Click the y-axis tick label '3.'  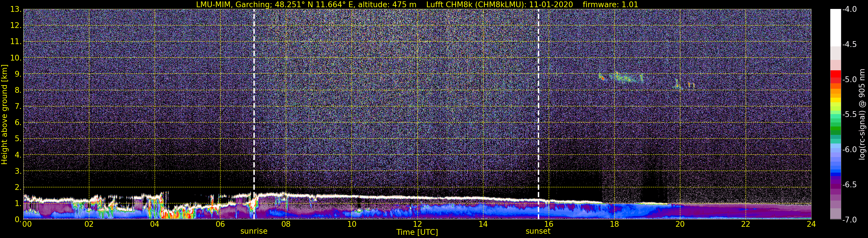(18, 171)
